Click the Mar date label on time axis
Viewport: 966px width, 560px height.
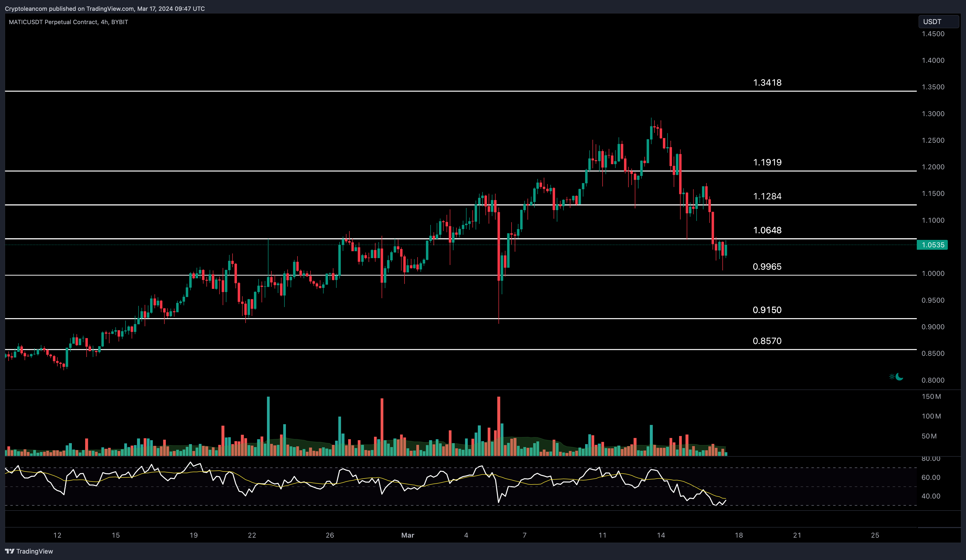click(407, 535)
